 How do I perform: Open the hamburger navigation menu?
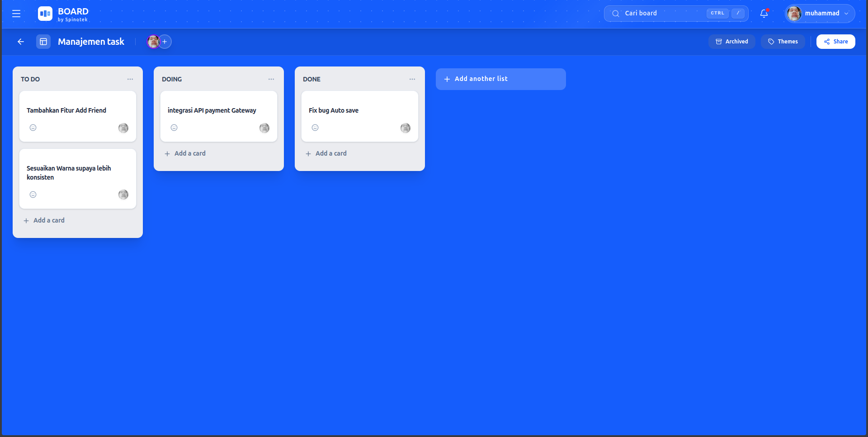click(16, 14)
